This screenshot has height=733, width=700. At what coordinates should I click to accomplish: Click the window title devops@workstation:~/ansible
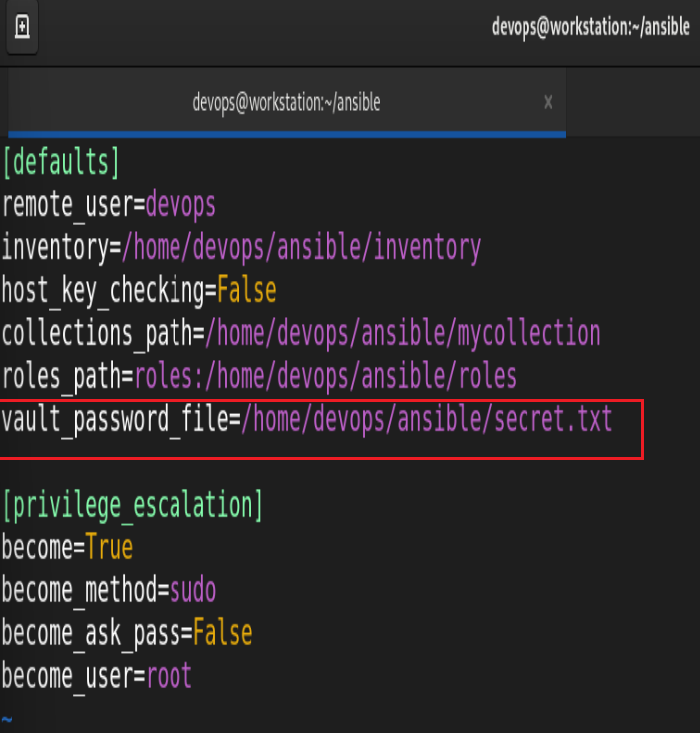click(x=590, y=27)
